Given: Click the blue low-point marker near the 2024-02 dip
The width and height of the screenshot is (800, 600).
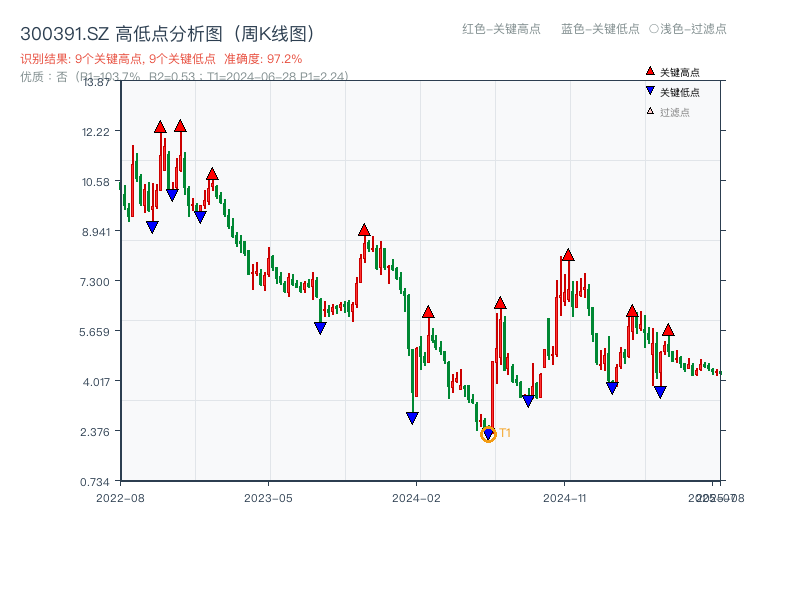Looking at the screenshot, I should tap(412, 416).
